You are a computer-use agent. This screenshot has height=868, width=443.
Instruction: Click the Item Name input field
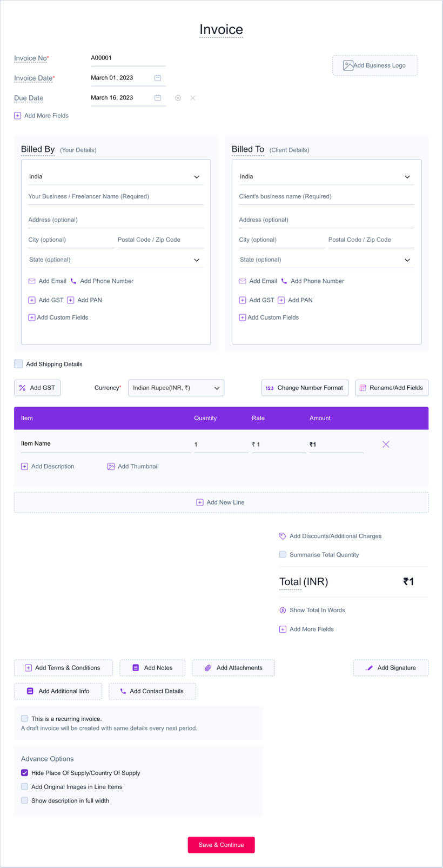coord(105,444)
